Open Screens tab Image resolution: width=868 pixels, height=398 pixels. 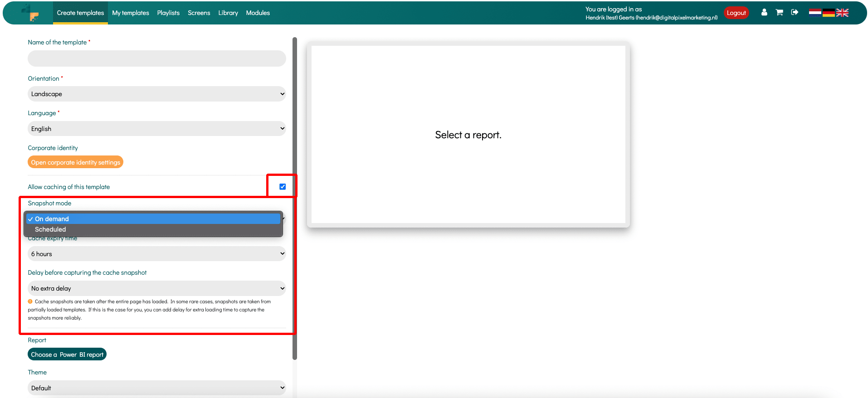[199, 13]
